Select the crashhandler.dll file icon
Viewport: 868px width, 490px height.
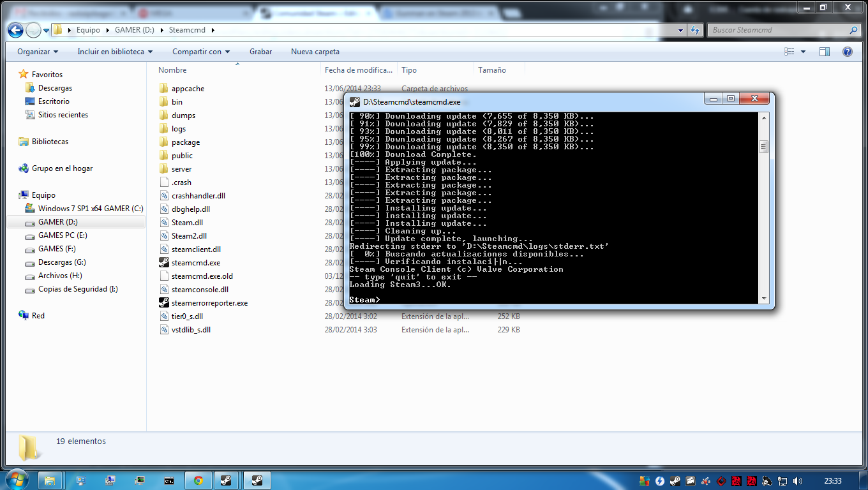coord(164,196)
